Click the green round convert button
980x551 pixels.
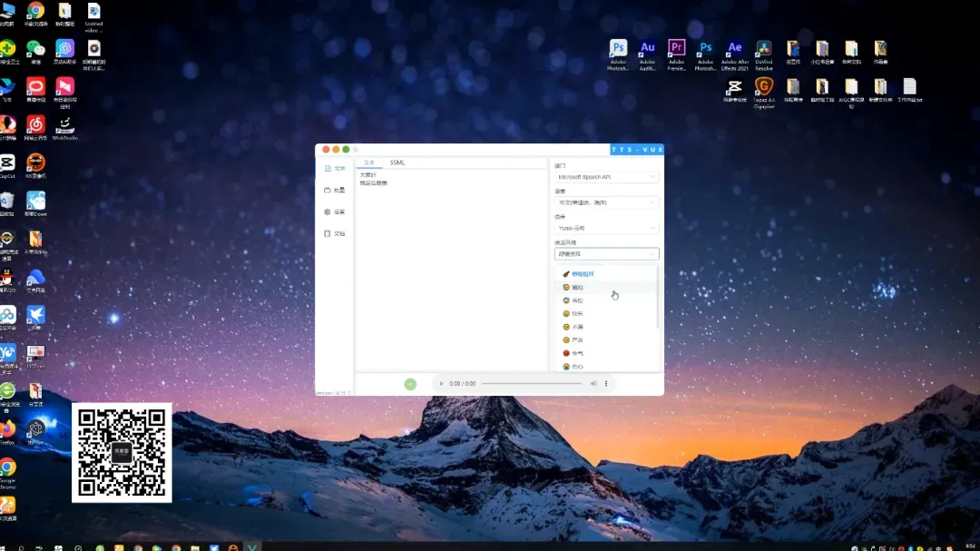(410, 384)
